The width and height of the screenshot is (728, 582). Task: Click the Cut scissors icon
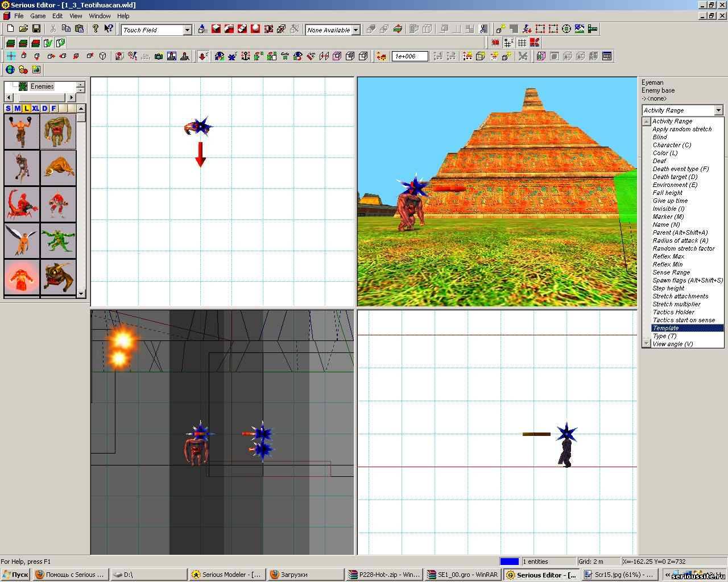click(53, 29)
